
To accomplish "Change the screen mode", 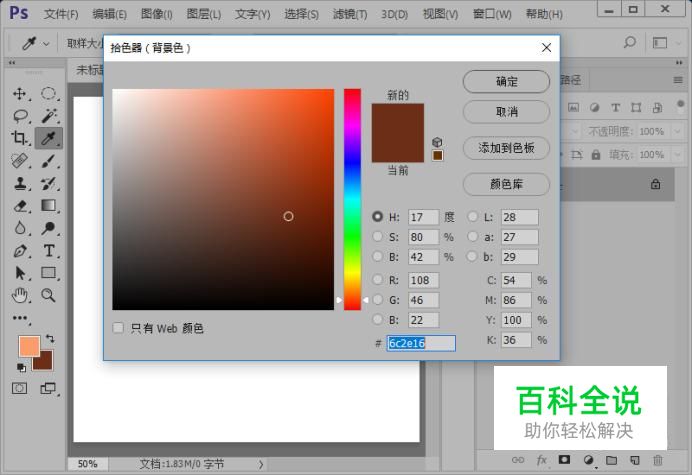I will (x=48, y=388).
